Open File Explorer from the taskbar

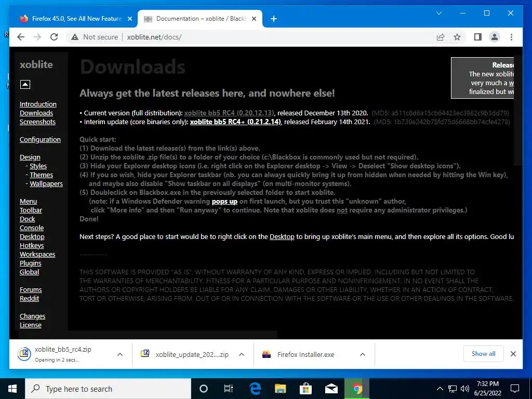tap(280, 389)
